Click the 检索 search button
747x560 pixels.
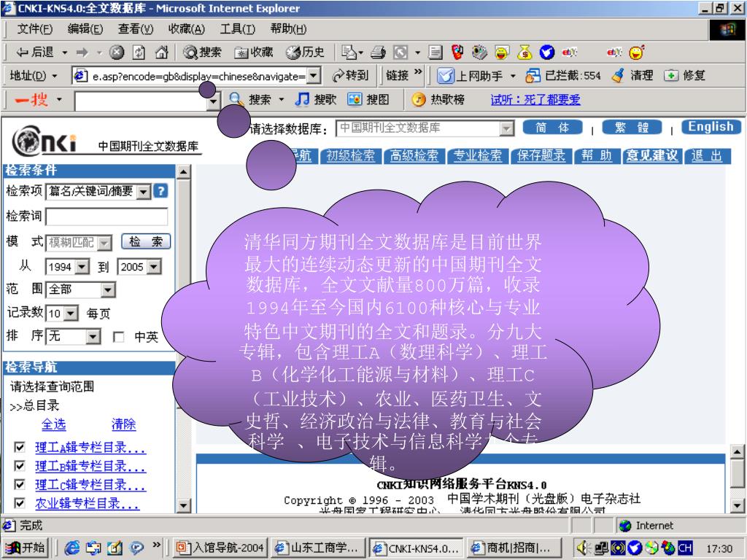pyautogui.click(x=146, y=242)
